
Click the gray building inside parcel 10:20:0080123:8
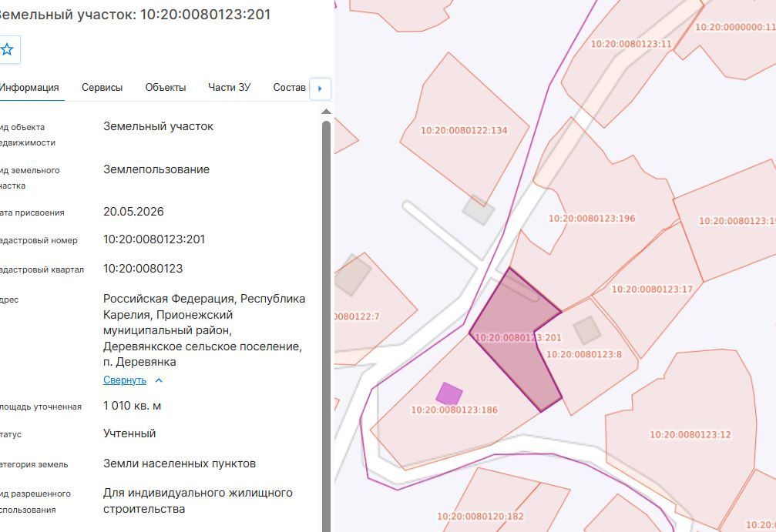click(587, 330)
